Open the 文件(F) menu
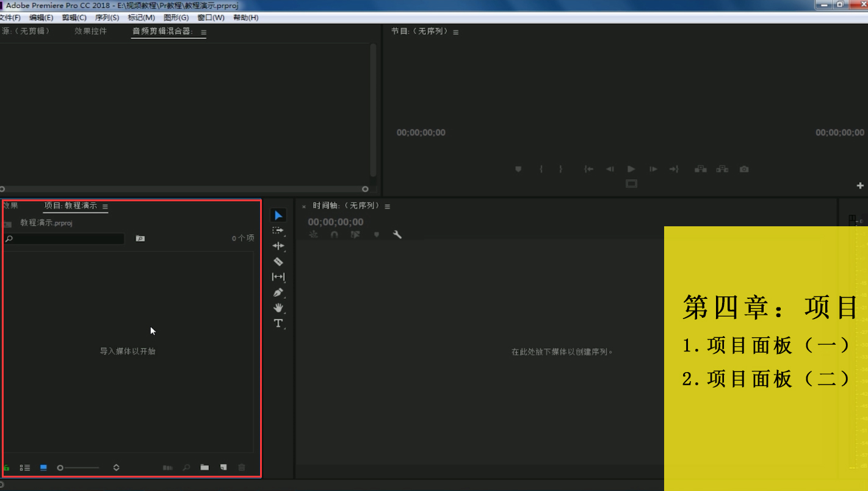The width and height of the screenshot is (868, 491). pyautogui.click(x=10, y=18)
